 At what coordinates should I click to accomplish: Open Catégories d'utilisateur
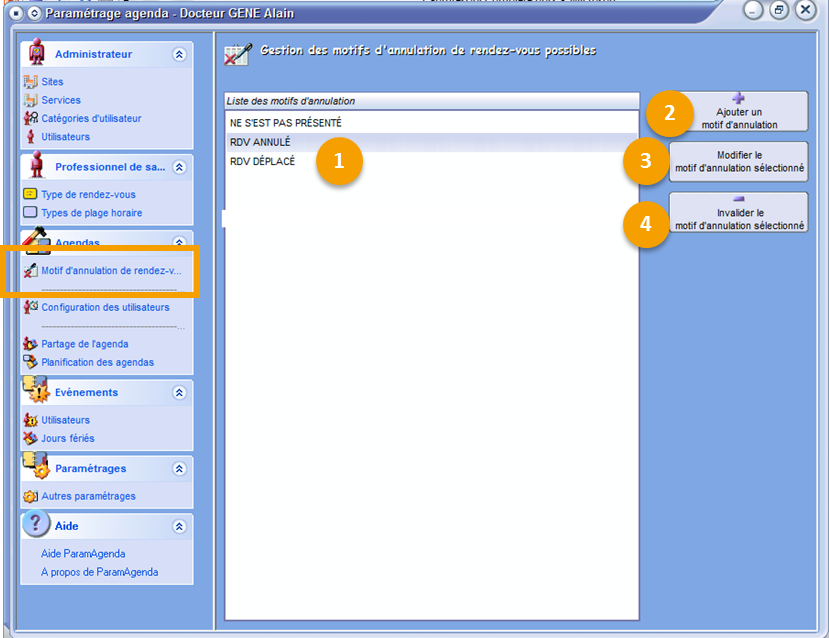(91, 118)
